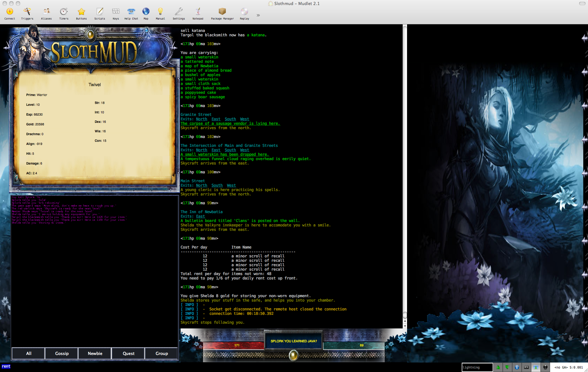Toggle the logging folder download icon
Screen dimensions: 588x372
click(x=536, y=367)
